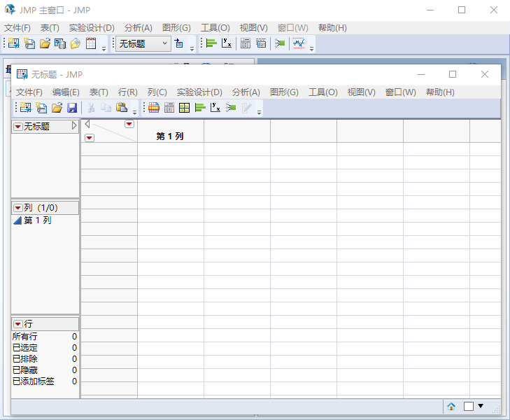Click the home window icon in status bar

(x=451, y=406)
